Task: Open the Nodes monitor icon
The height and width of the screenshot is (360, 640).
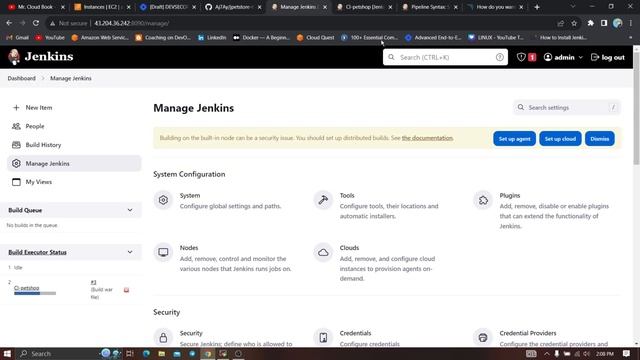Action: (x=163, y=252)
